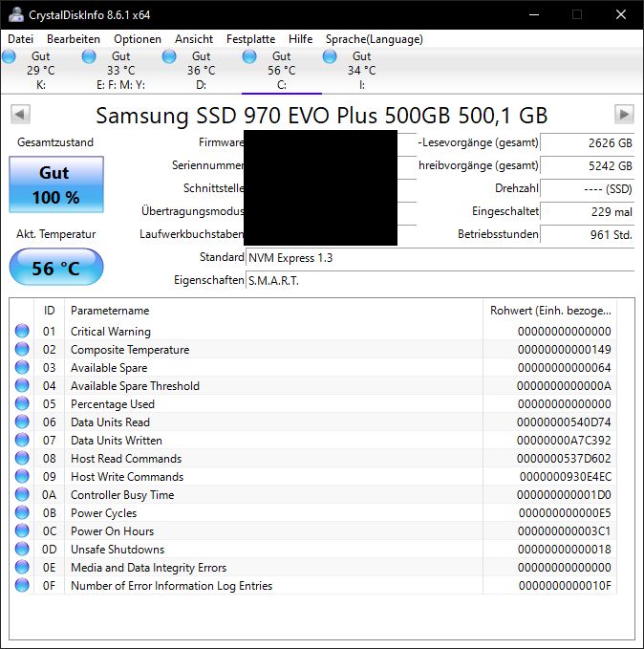The height and width of the screenshot is (649, 644).
Task: Click the Lesevorgänge value 2626 GB
Action: click(587, 142)
